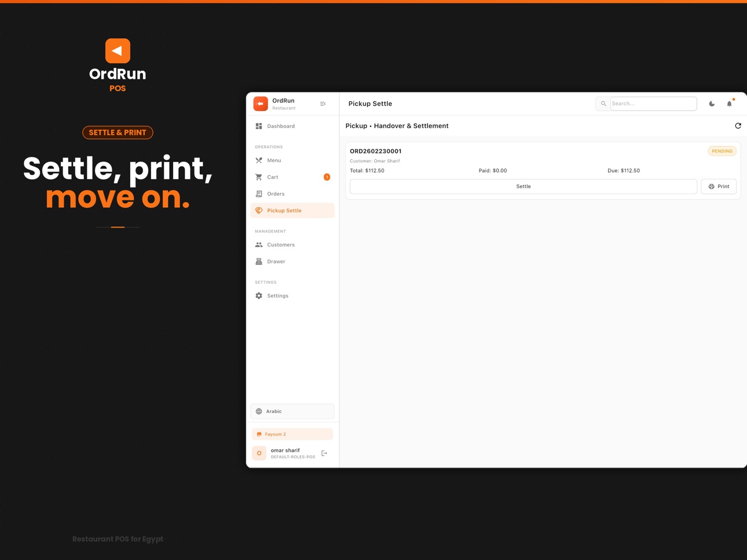The height and width of the screenshot is (560, 747).
Task: Focus the Search input field
Action: (653, 104)
